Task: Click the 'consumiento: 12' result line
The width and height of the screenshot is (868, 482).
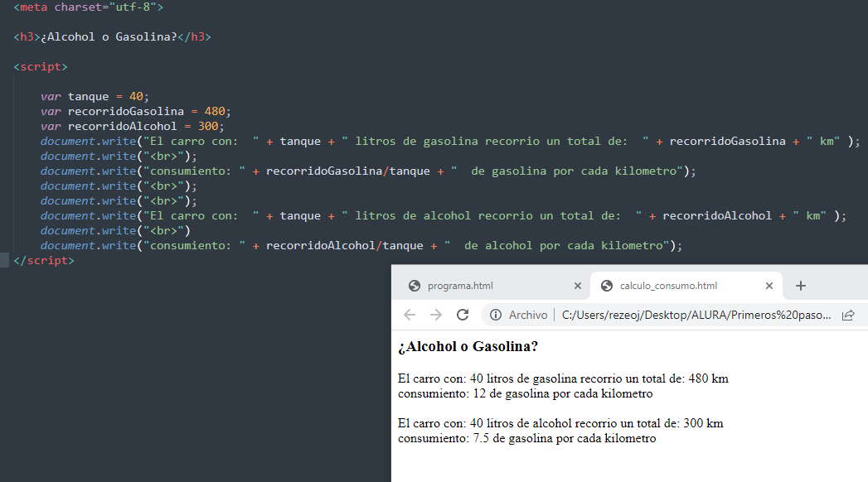Action: [x=526, y=393]
